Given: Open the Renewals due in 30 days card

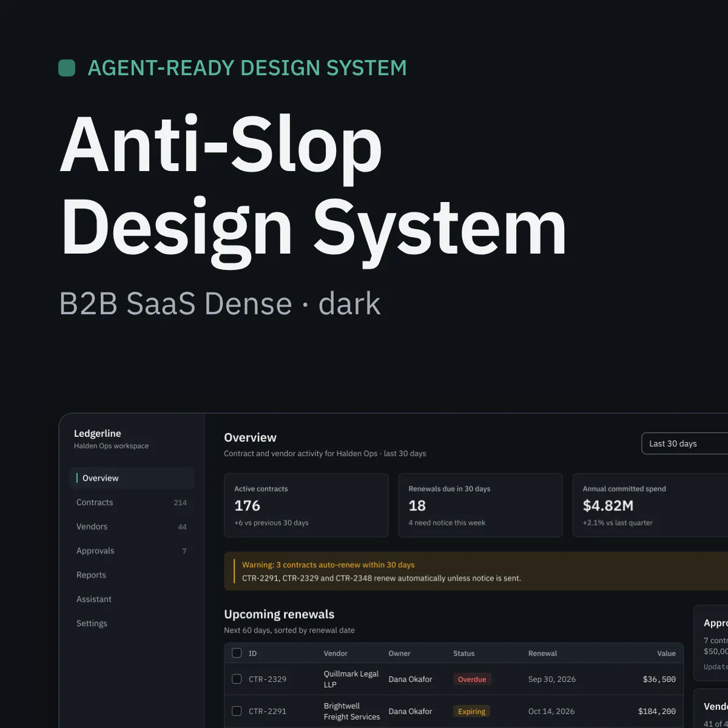Looking at the screenshot, I should 480,505.
